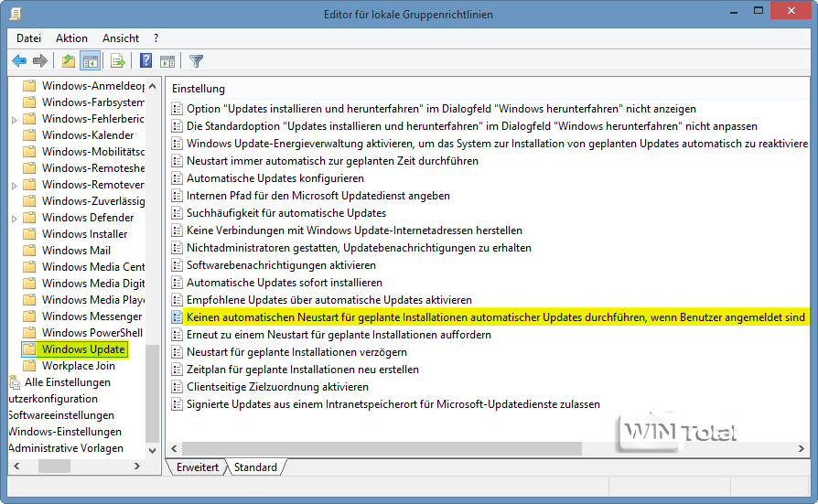Select Nichtadministratoren gestatten, Updatebenachrichtigungen zu erhalten
This screenshot has height=504, width=818.
coord(359,248)
